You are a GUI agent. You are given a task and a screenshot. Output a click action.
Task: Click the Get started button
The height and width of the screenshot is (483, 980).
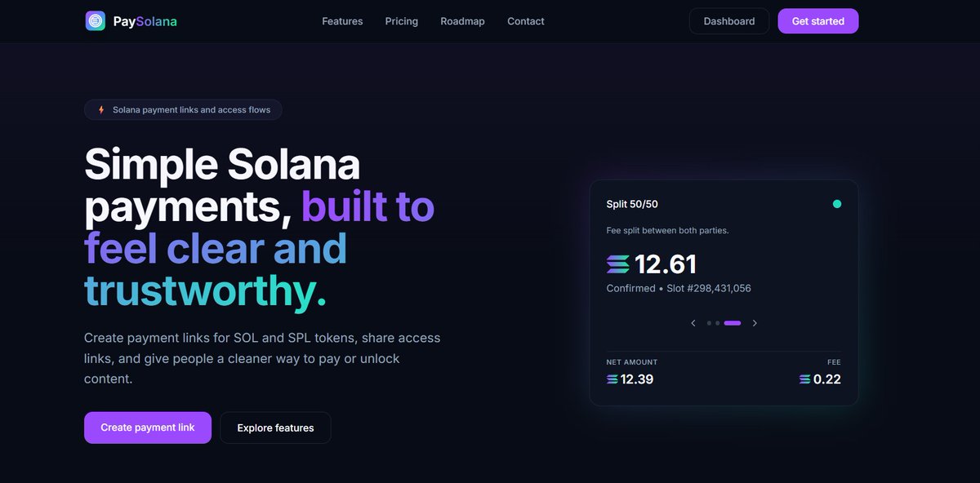click(x=817, y=20)
